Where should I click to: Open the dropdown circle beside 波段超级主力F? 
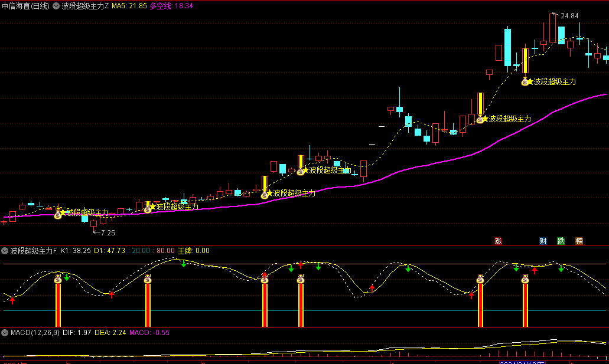coord(5,251)
